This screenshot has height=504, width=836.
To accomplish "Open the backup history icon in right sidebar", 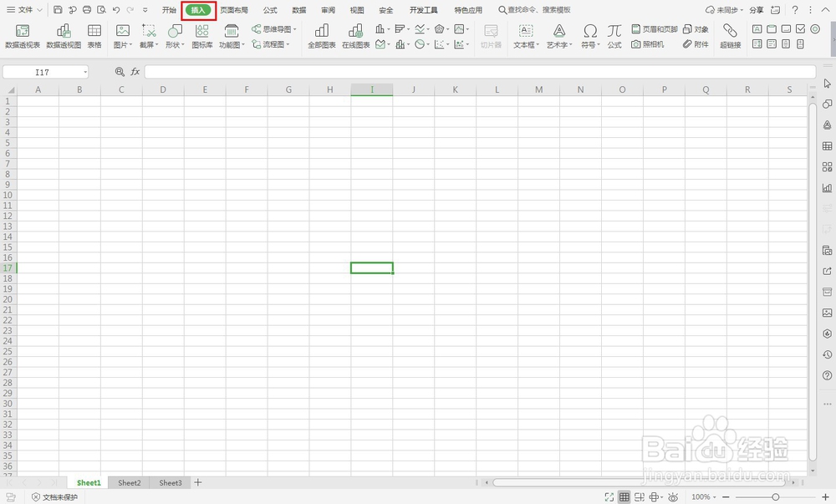I will click(x=827, y=354).
